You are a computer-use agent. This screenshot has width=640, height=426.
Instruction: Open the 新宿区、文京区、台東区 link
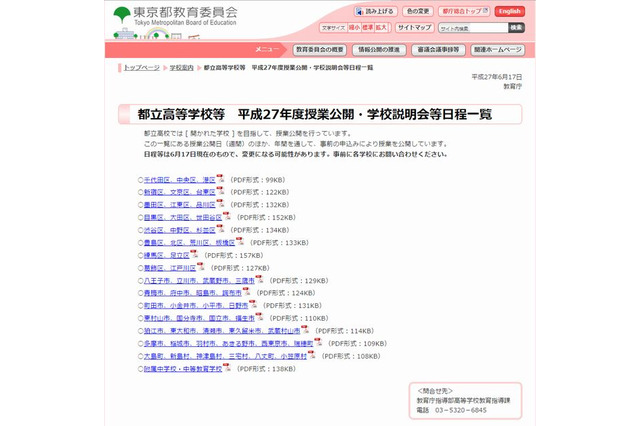coord(180,193)
